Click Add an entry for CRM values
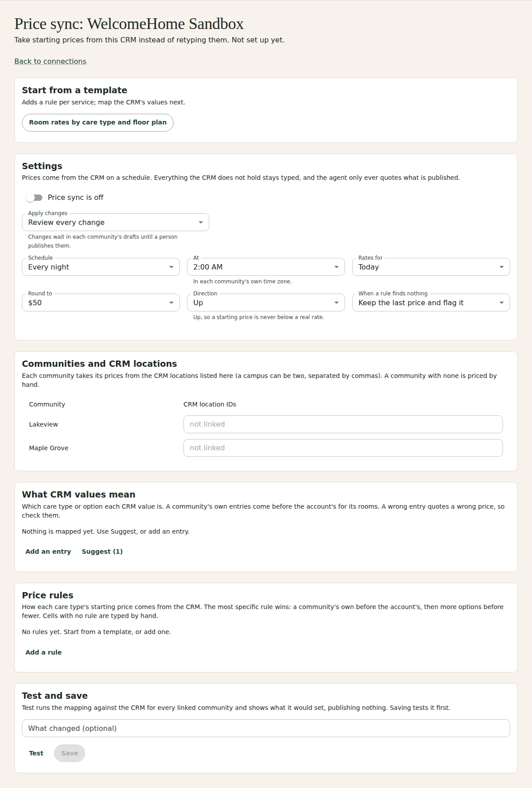Image resolution: width=532 pixels, height=788 pixels. pyautogui.click(x=48, y=552)
